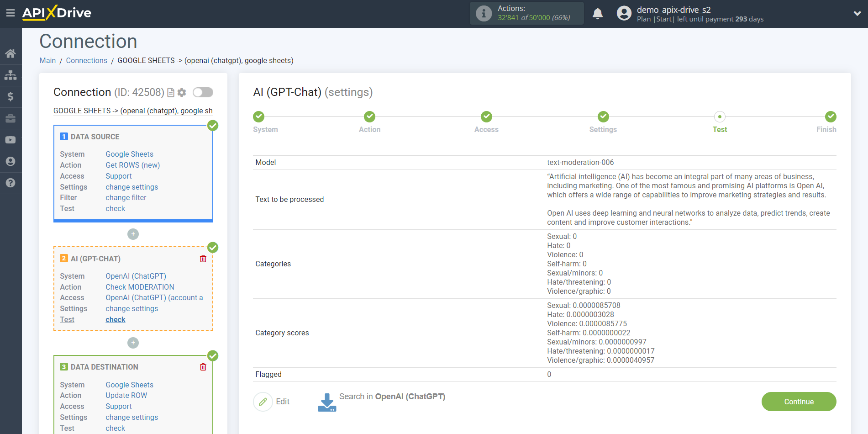Viewport: 868px width, 434px height.
Task: Click Data Destination Support access link
Action: click(118, 406)
